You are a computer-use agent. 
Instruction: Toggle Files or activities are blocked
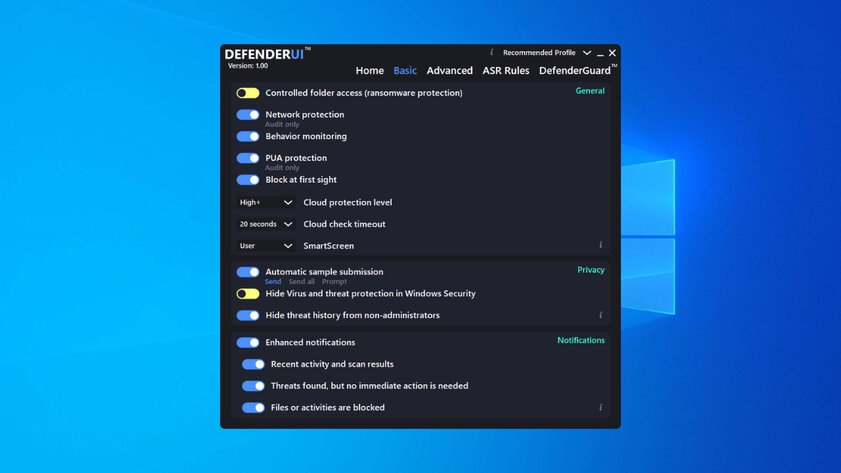pyautogui.click(x=253, y=408)
